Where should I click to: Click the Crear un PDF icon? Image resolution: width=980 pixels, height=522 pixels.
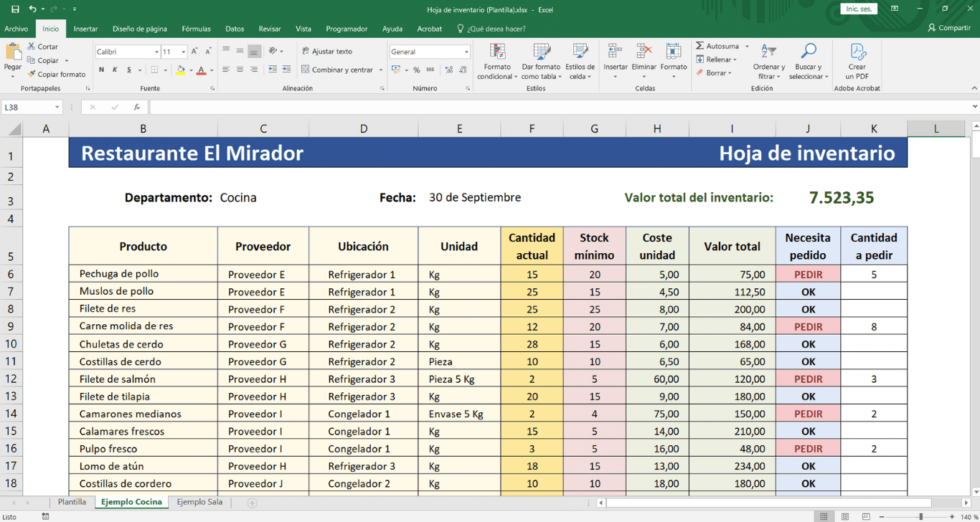click(x=857, y=52)
